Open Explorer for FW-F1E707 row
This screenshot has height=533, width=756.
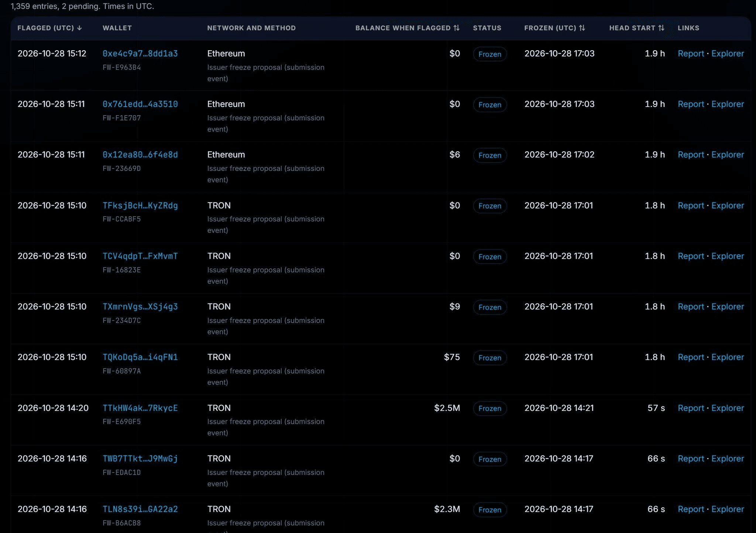[728, 104]
